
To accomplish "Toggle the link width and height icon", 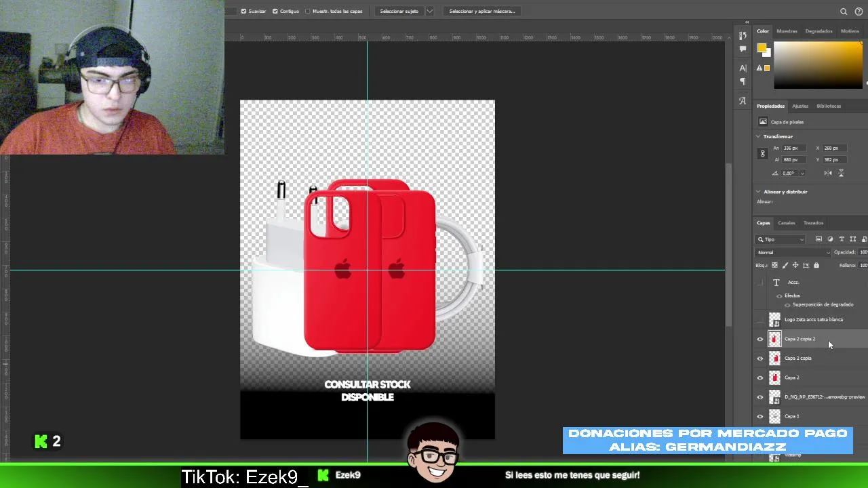I will click(x=762, y=154).
